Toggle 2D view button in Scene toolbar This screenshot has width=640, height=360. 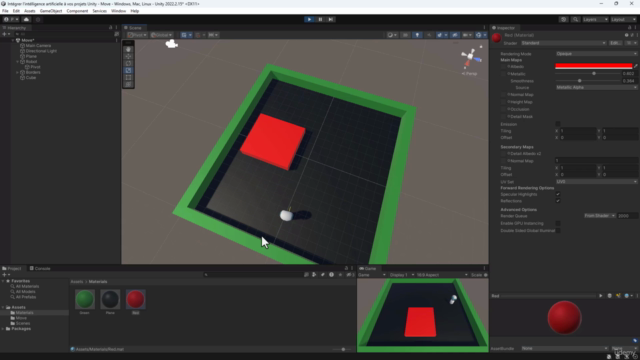click(x=405, y=35)
